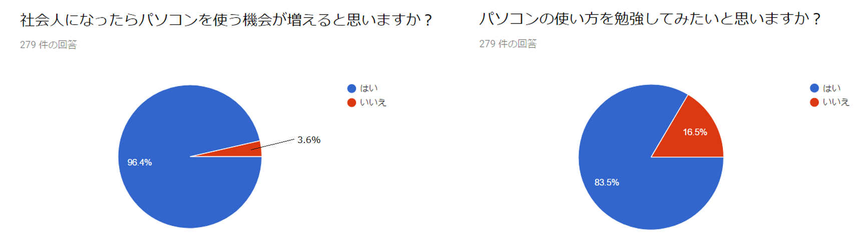Click the red いいえ legend dot in right chart

coord(814,102)
